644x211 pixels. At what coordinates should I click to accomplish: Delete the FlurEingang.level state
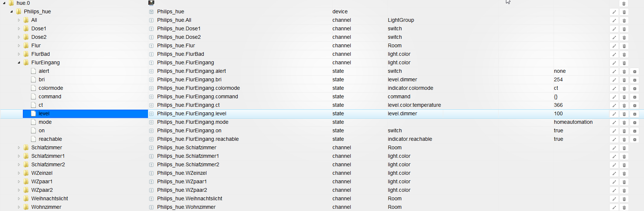624,114
